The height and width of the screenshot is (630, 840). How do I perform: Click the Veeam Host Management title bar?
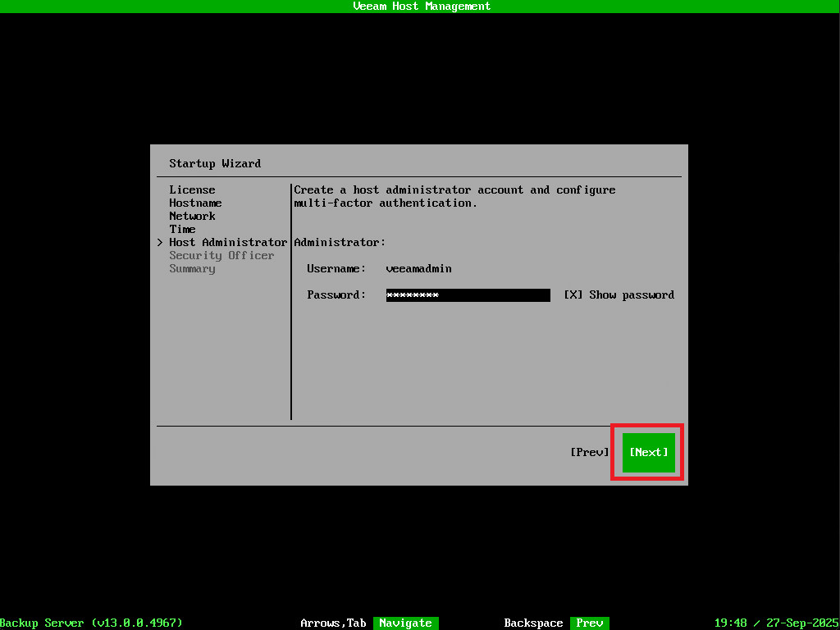point(421,7)
